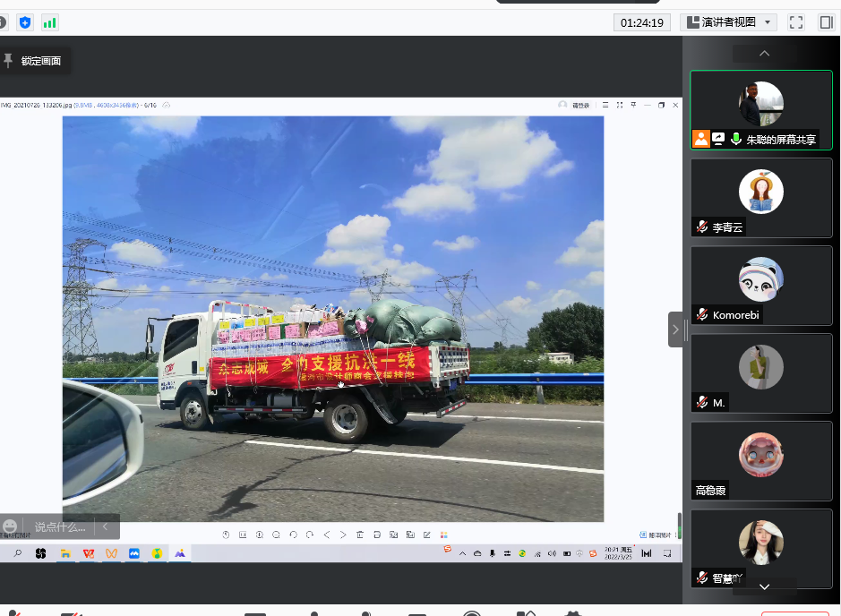Screen dimensions: 841x616
Task: Select 李青云's participant tile
Action: click(x=761, y=198)
